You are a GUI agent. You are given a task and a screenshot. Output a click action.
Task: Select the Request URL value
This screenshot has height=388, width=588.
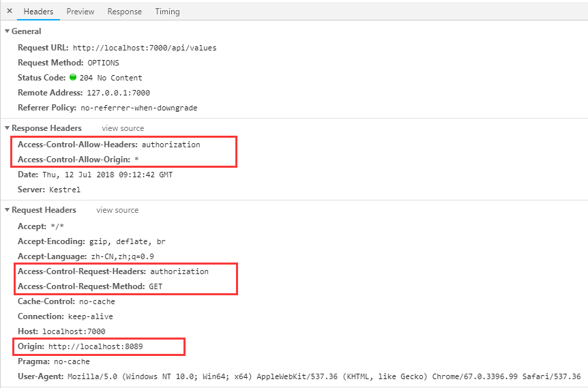click(145, 48)
